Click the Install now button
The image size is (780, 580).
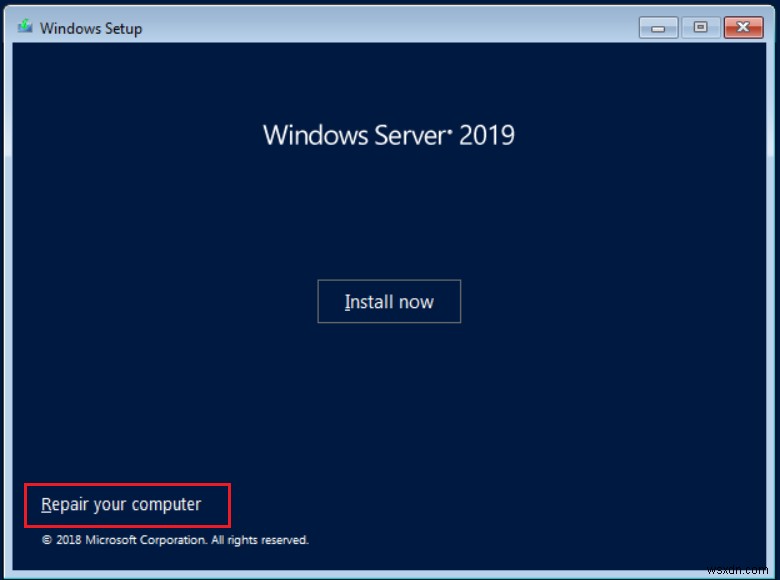pos(389,301)
